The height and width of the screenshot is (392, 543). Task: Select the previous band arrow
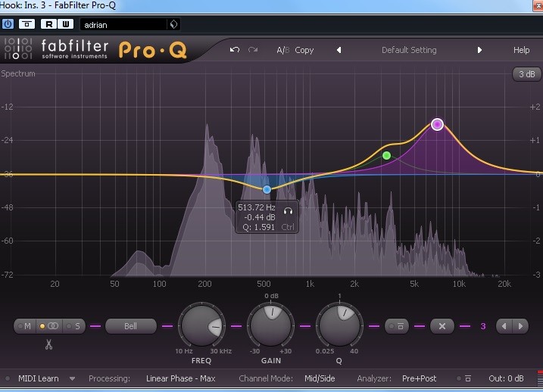click(x=504, y=326)
